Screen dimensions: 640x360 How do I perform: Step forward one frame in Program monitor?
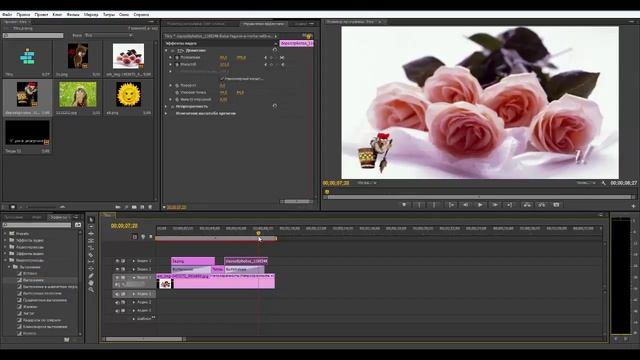coord(495,205)
